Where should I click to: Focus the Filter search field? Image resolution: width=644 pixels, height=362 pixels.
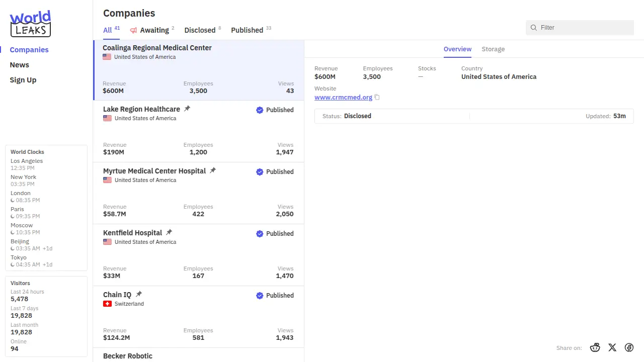[x=584, y=28]
